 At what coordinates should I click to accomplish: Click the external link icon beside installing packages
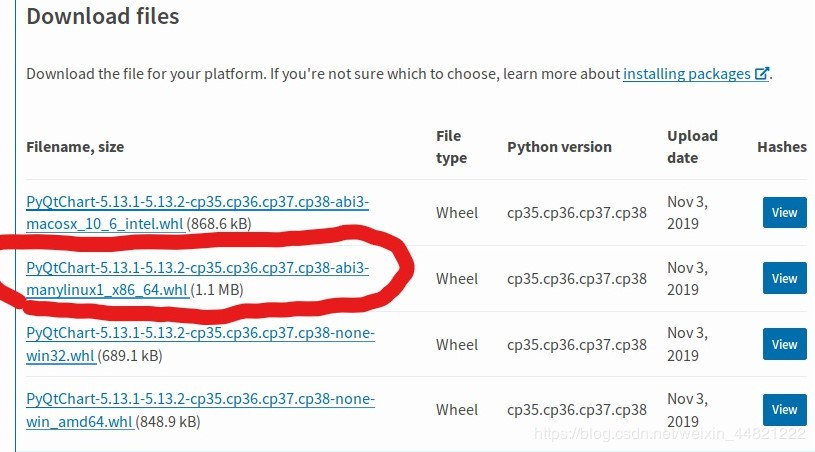coord(762,74)
